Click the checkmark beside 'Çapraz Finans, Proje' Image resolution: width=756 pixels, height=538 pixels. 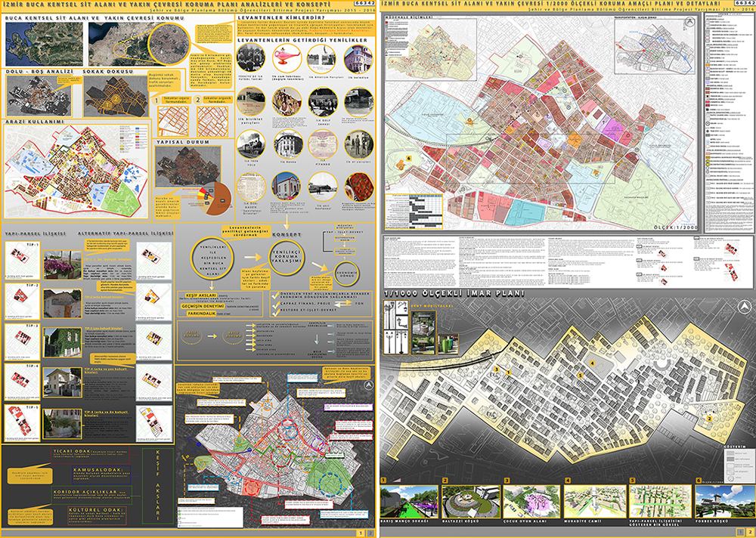pos(275,305)
